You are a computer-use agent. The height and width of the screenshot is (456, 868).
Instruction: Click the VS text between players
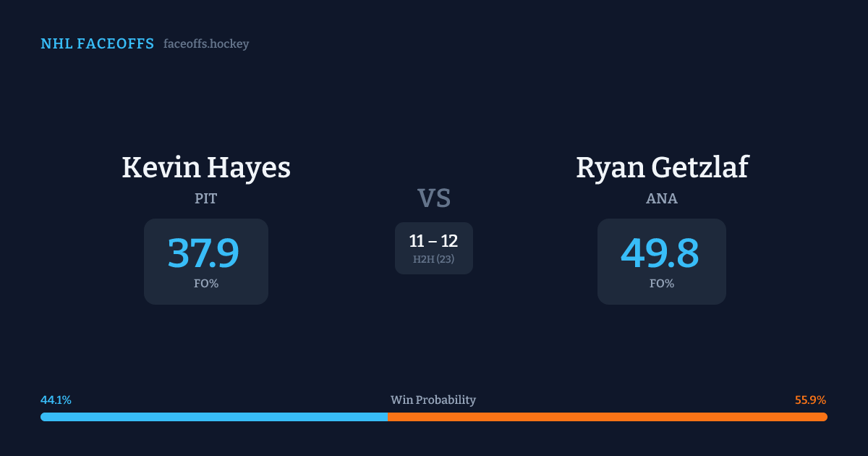[434, 198]
